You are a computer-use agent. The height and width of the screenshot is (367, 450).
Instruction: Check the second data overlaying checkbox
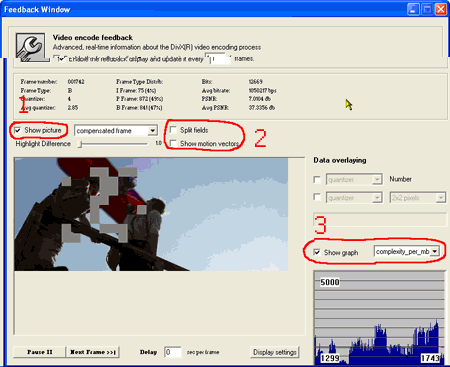tap(317, 197)
